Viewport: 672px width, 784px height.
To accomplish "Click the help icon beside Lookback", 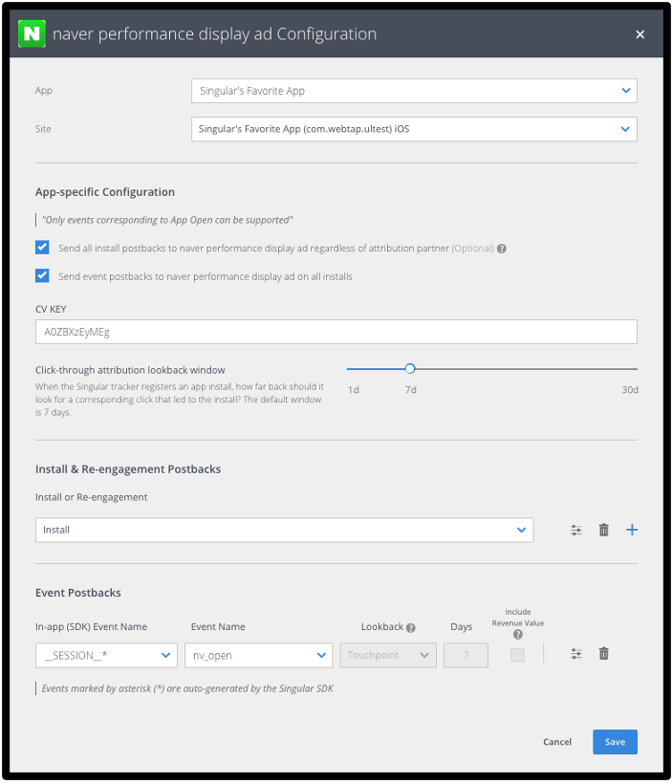I will click(x=410, y=628).
